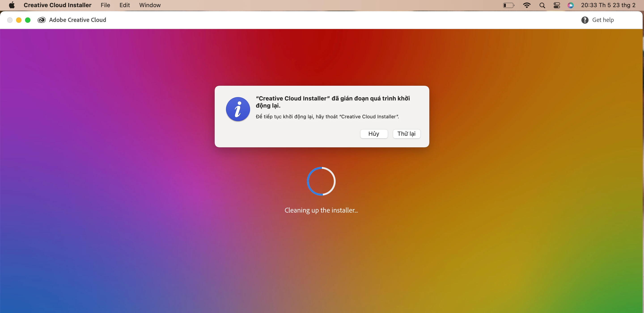Open the File menu
Screen dimensions: 644x313
[x=105, y=5]
